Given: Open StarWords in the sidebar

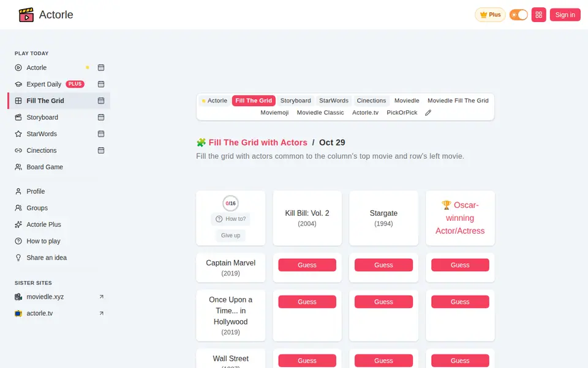Looking at the screenshot, I should 42,134.
